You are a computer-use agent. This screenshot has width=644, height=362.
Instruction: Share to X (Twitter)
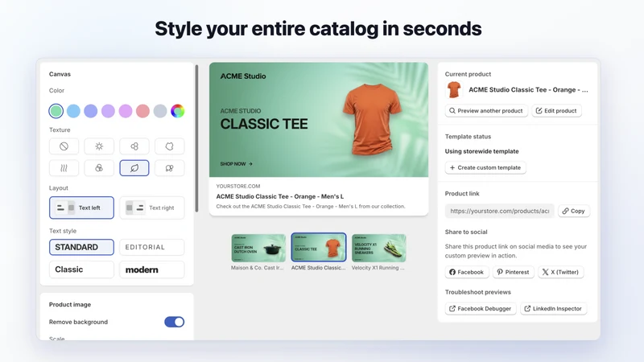[x=560, y=272]
